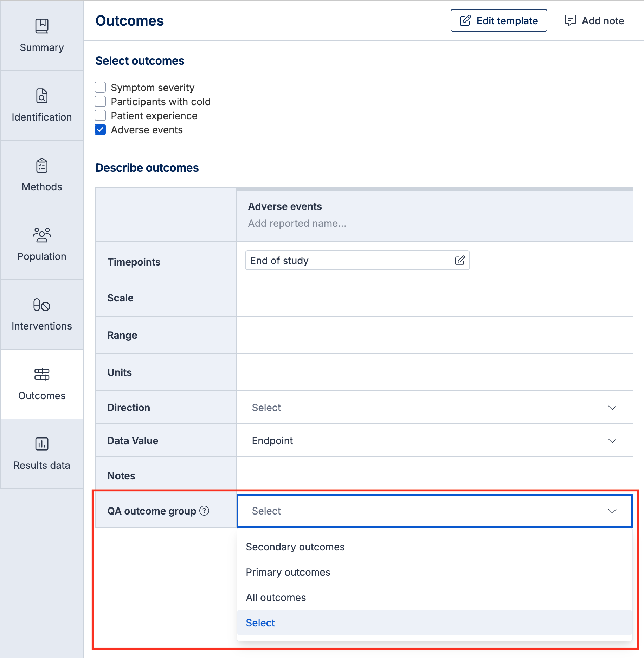Click the Range value cell
The image size is (644, 658).
(434, 335)
